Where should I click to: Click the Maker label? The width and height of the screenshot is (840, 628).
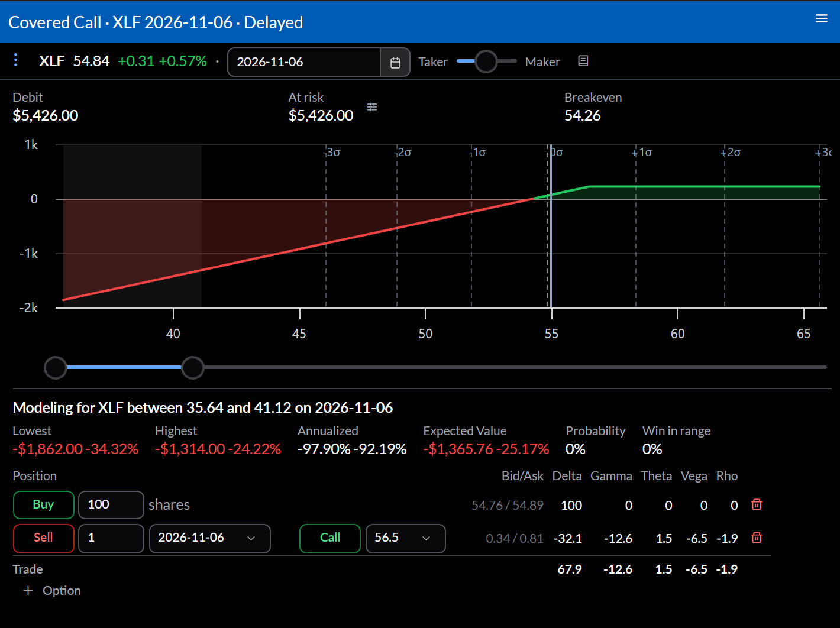pyautogui.click(x=542, y=62)
